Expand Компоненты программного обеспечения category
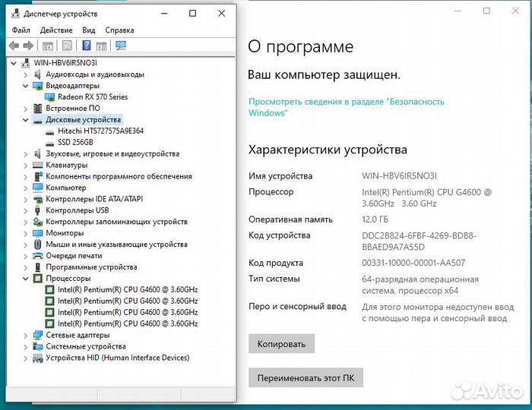This screenshot has height=410, width=532. tap(25, 177)
